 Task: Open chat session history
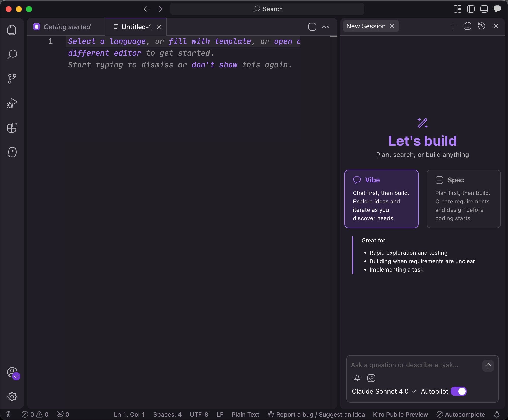coord(481,26)
